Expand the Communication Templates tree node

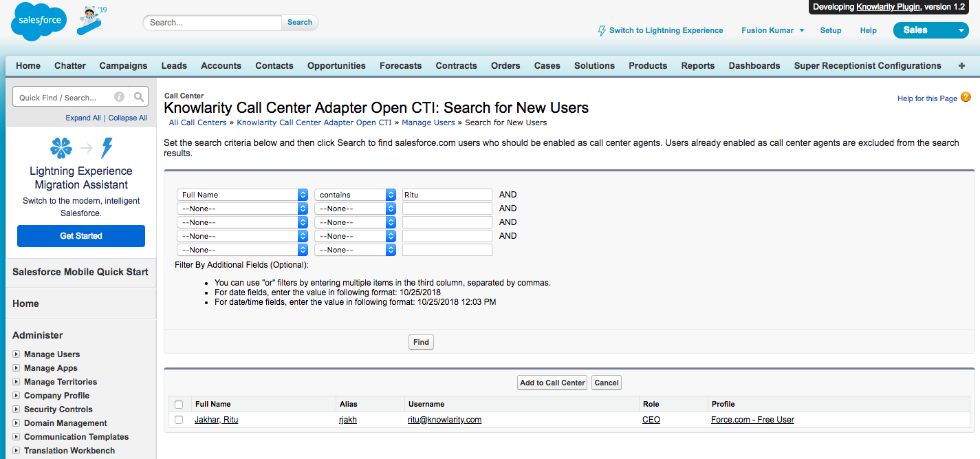pos(17,437)
